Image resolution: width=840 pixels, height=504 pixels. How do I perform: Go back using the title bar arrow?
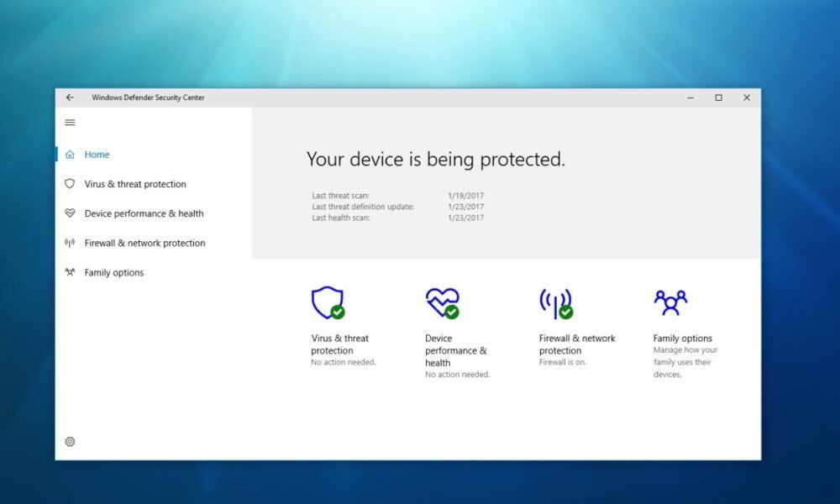[70, 97]
